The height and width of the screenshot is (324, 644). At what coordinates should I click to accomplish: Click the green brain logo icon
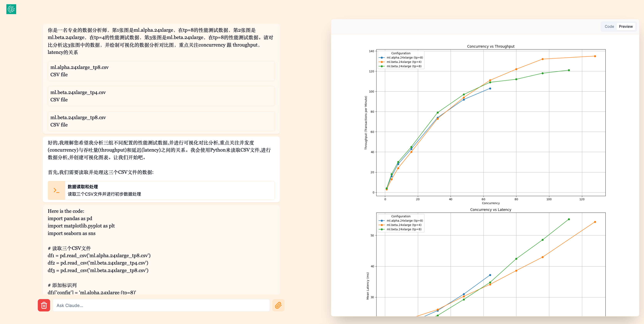(x=11, y=9)
